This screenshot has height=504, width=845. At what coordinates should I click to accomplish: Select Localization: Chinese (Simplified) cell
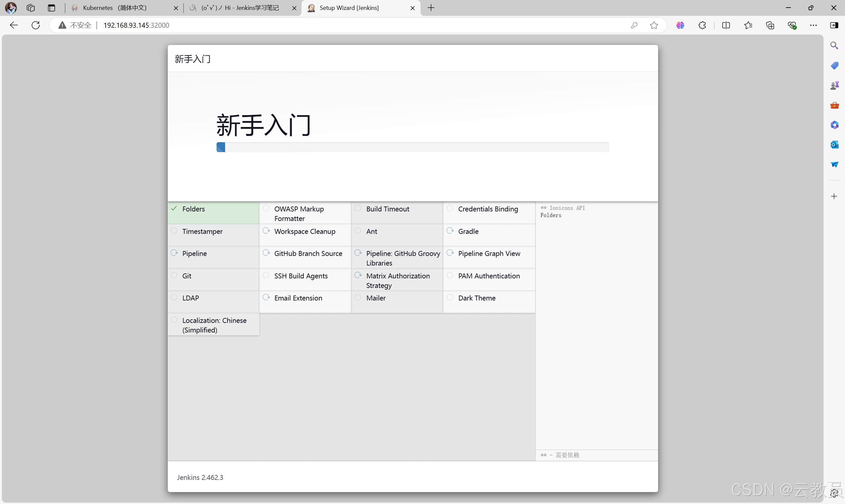(213, 324)
